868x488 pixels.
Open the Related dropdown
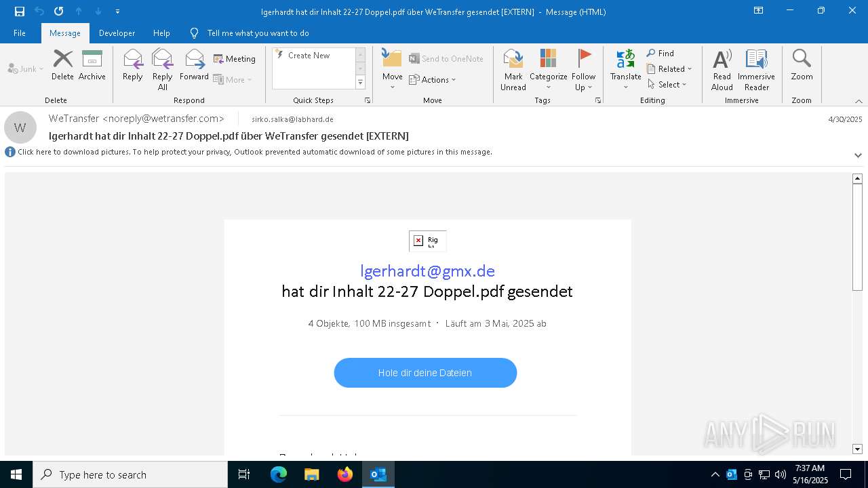tap(669, 69)
